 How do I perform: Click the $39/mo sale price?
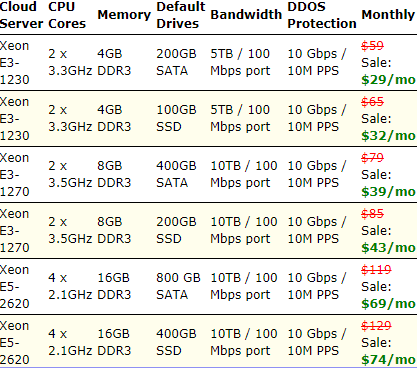point(388,192)
